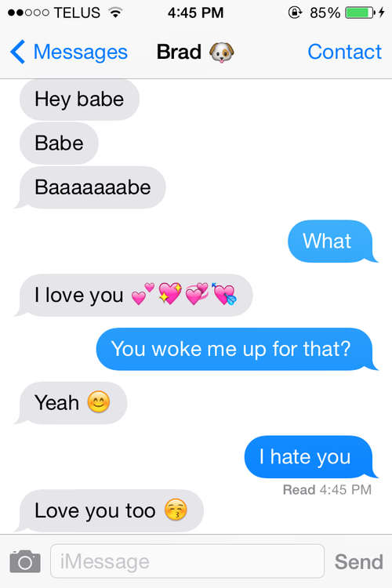This screenshot has width=392, height=588.
Task: Tap the Wi-Fi status icon
Action: point(115,13)
